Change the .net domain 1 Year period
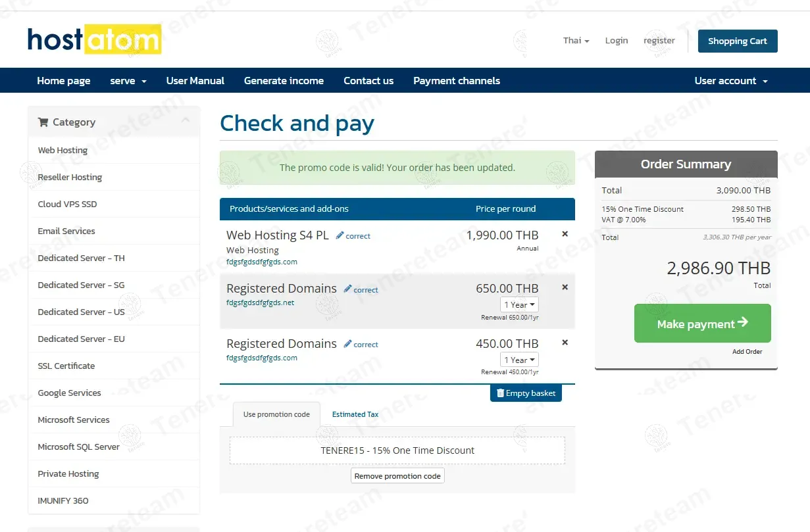Screen dimensions: 810x532 coord(519,305)
